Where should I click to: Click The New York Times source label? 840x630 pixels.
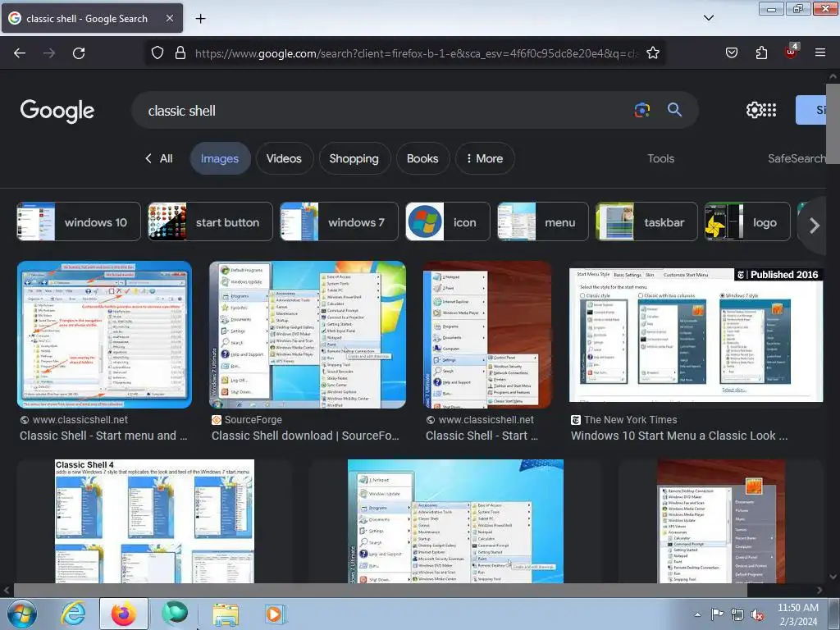(x=631, y=419)
